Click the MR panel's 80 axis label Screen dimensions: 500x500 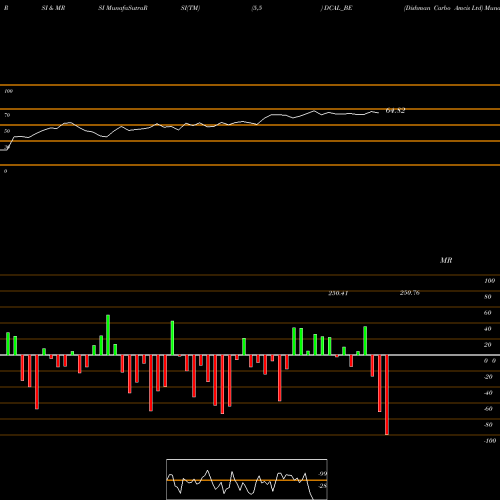pos(488,297)
